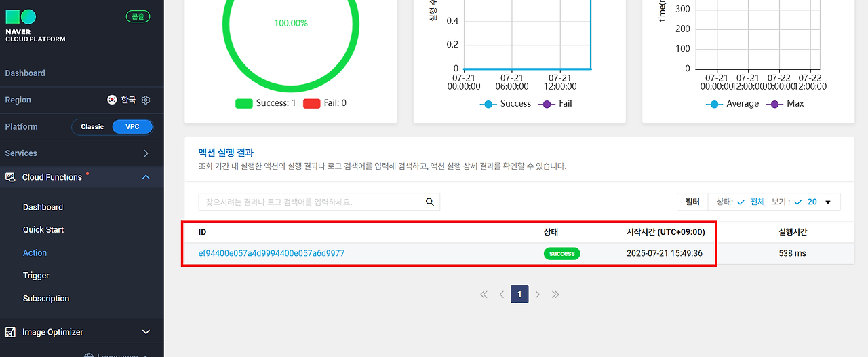Click the 콘솔 console badge
This screenshot has width=868, height=357.
coord(138,16)
